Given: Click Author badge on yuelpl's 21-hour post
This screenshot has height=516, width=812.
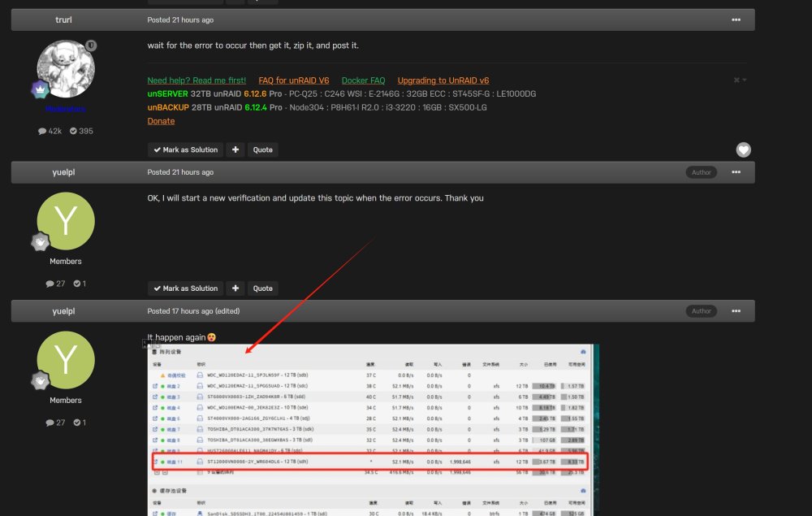Looking at the screenshot, I should pyautogui.click(x=702, y=172).
